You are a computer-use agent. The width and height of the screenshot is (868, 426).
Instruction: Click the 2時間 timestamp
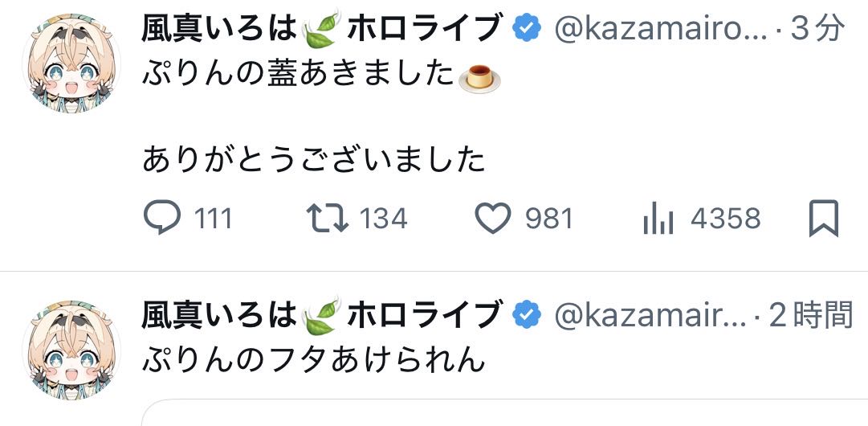click(x=811, y=314)
